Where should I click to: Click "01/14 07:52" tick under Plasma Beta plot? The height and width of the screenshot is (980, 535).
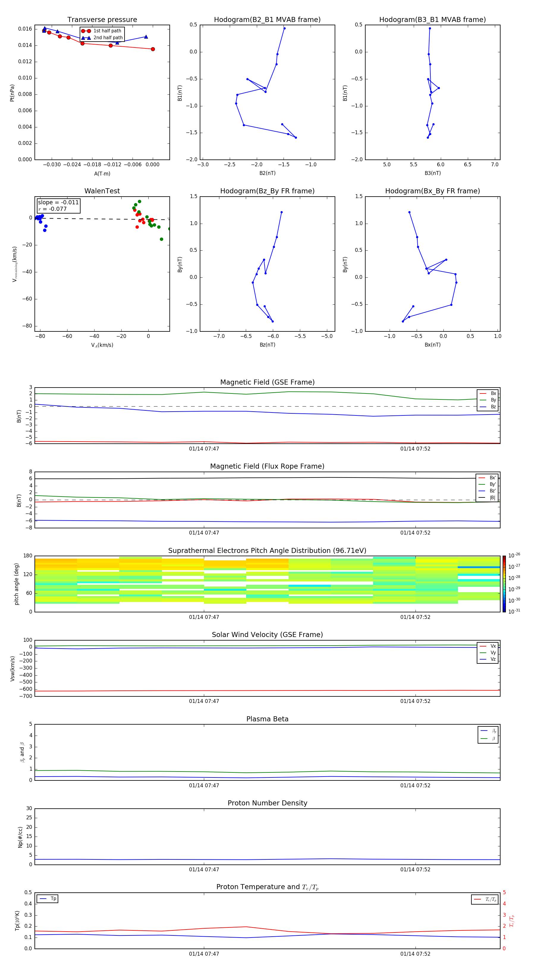point(416,785)
